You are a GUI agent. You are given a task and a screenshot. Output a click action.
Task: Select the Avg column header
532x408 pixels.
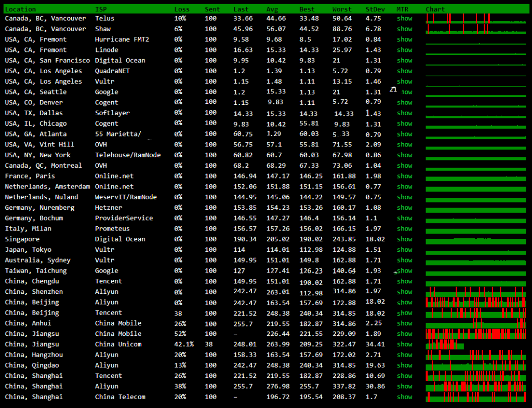coord(272,9)
